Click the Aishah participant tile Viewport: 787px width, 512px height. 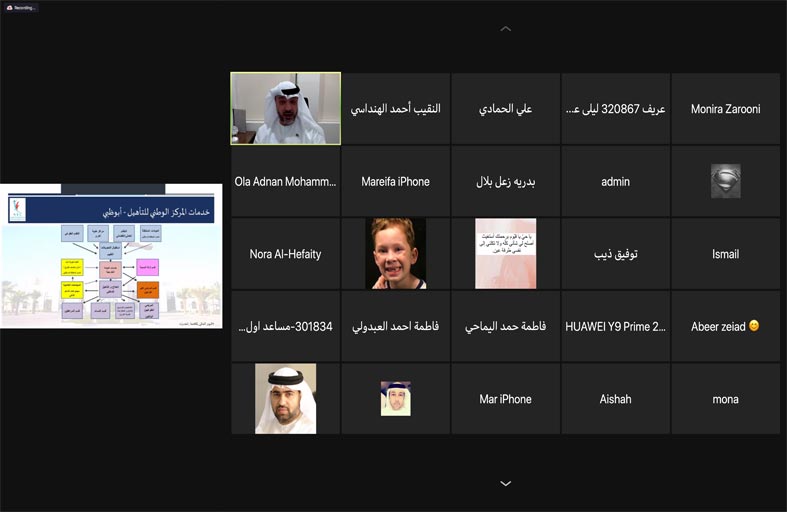[615, 399]
